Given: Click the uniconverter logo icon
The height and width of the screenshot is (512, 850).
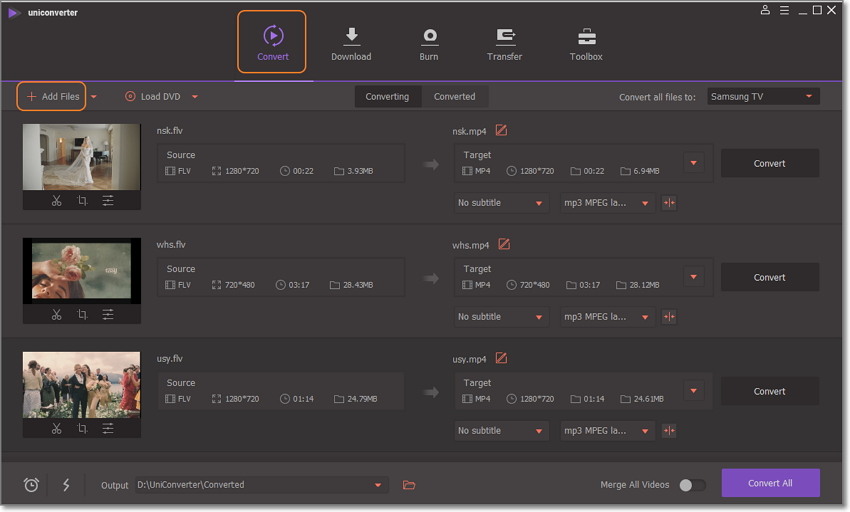Looking at the screenshot, I should pyautogui.click(x=14, y=12).
